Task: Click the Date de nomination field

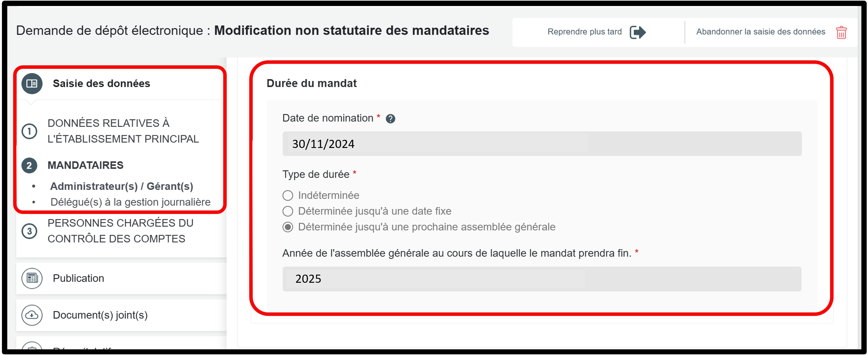Action: coord(541,144)
